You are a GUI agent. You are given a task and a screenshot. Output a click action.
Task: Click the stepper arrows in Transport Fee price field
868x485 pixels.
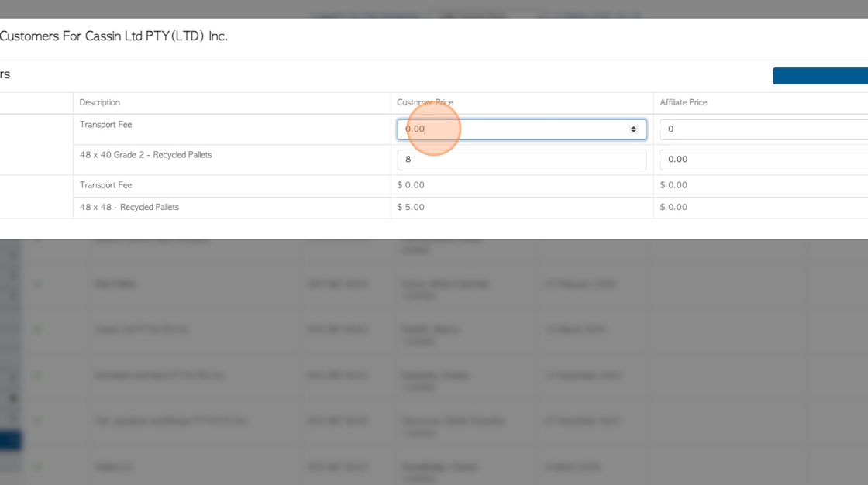633,129
